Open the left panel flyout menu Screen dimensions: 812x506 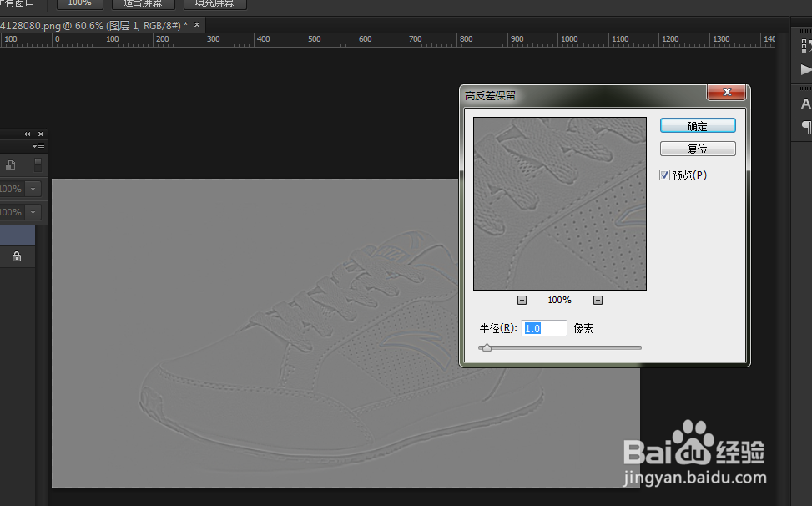(38, 147)
